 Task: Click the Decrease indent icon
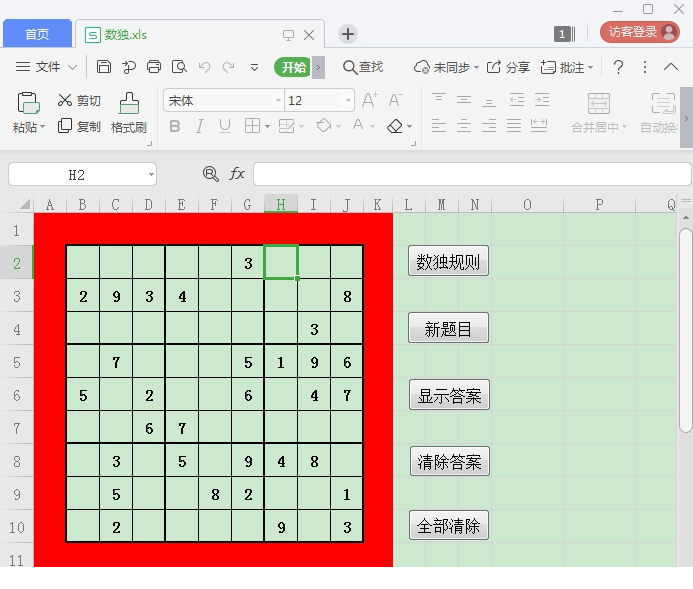(x=516, y=100)
